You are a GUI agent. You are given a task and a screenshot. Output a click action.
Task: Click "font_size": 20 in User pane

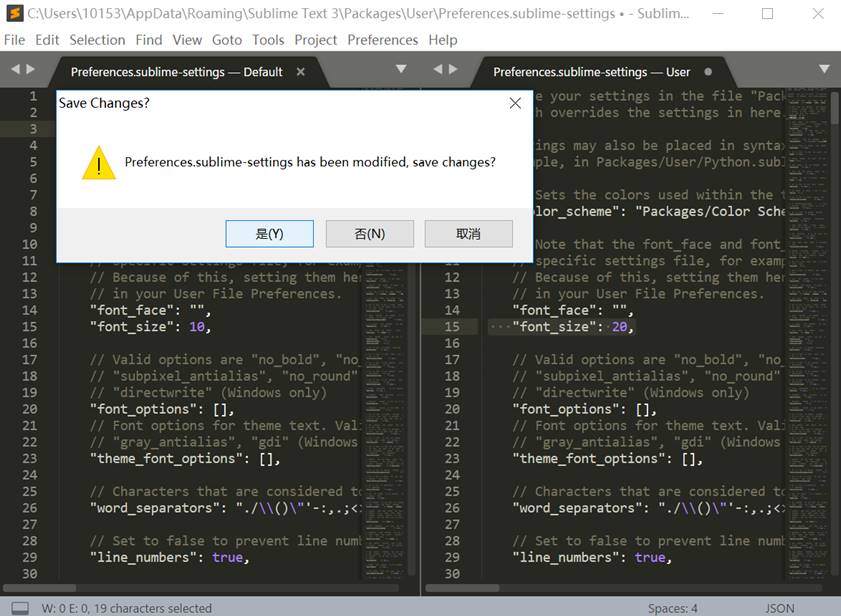click(573, 326)
